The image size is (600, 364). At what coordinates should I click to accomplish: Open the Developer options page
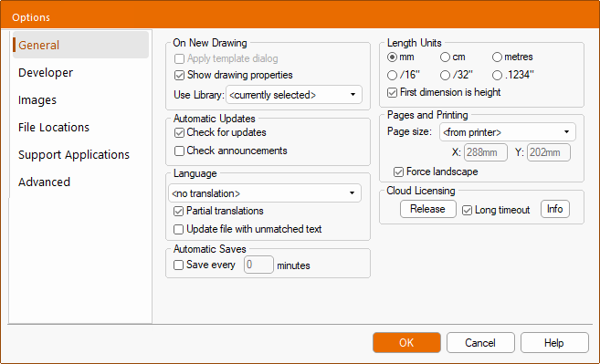80,73
